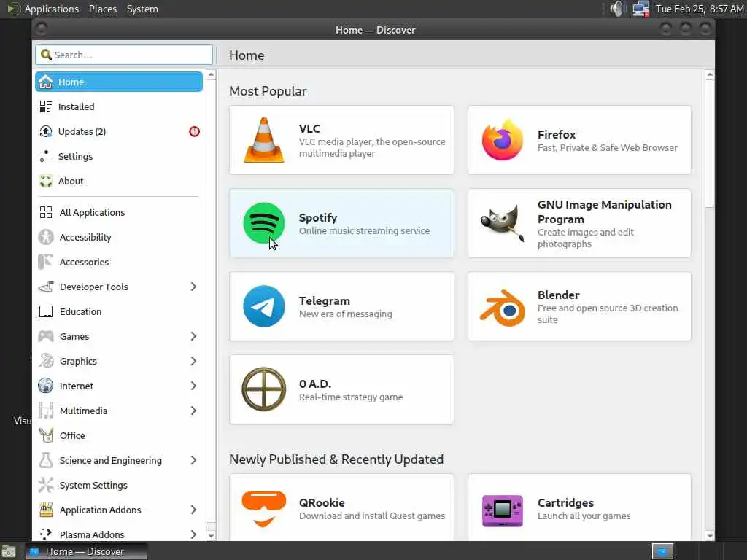Expand the Multimedia category chevron

[193, 411]
